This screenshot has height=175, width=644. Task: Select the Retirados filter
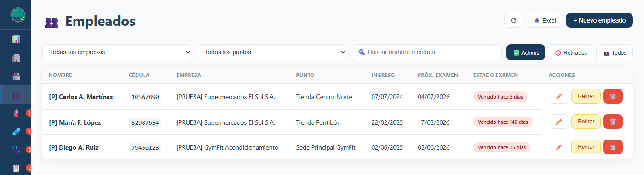(x=571, y=52)
